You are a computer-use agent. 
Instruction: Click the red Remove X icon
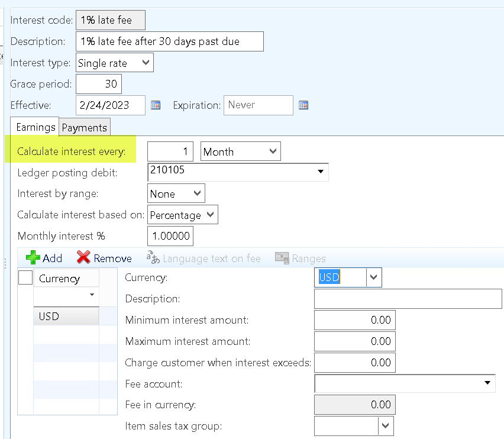[84, 258]
